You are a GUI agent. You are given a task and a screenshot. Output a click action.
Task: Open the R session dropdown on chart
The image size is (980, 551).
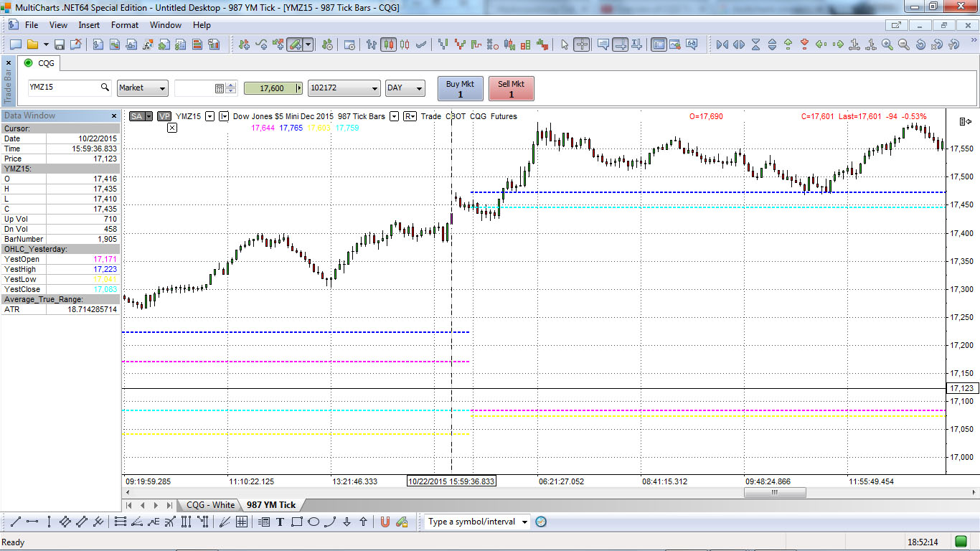410,116
